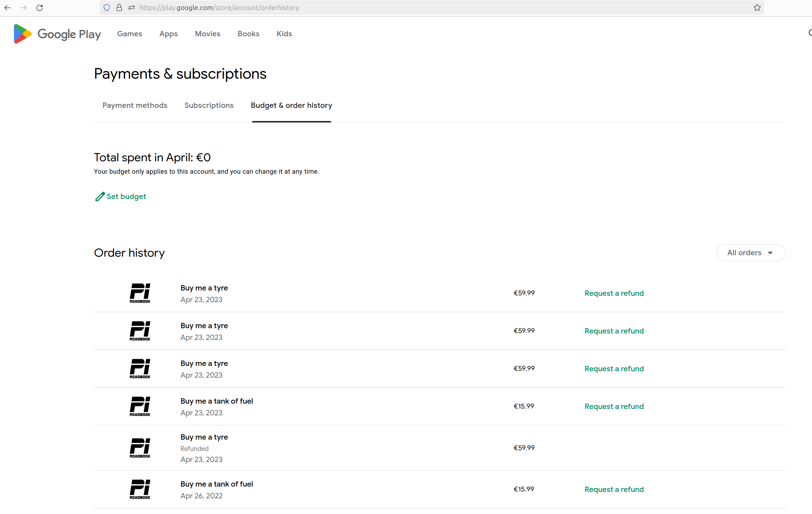812x514 pixels.
Task: Open the refunded 'Buy me a tyre' title
Action: tap(204, 437)
